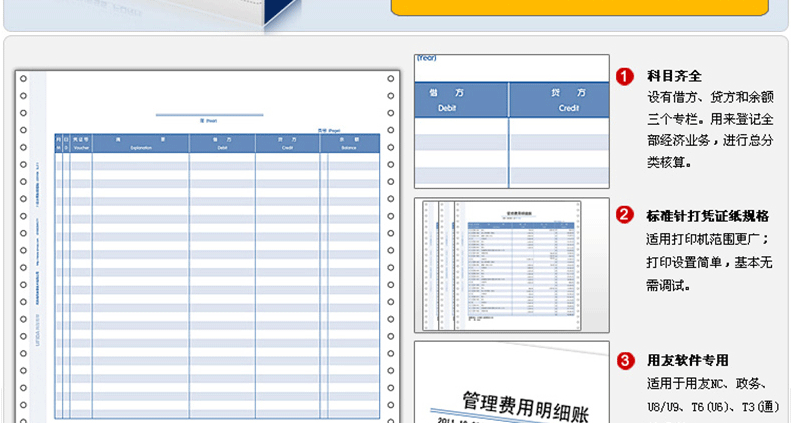792x423 pixels.
Task: Click the Balance column header in ledger
Action: [x=349, y=144]
